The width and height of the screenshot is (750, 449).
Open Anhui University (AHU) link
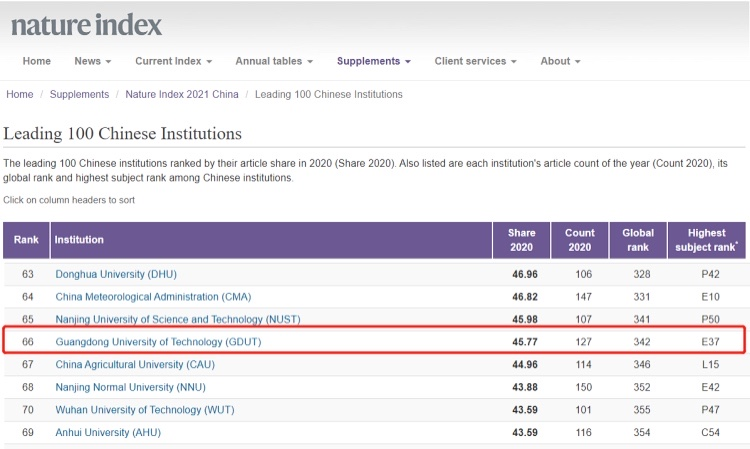pyautogui.click(x=107, y=432)
